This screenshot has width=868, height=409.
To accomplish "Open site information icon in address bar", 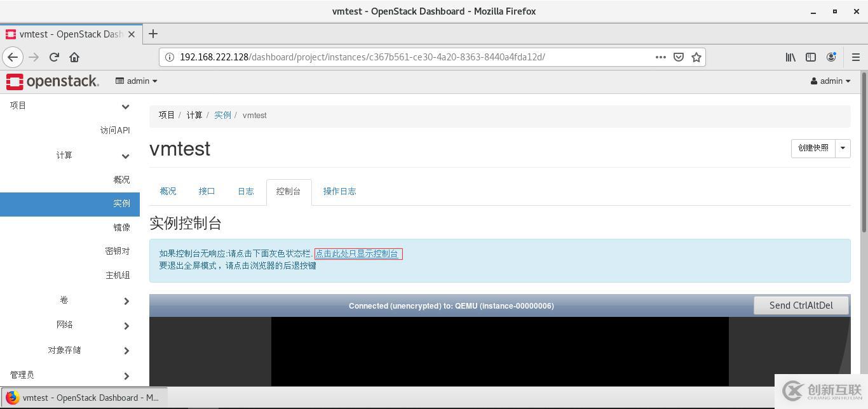I will [170, 57].
